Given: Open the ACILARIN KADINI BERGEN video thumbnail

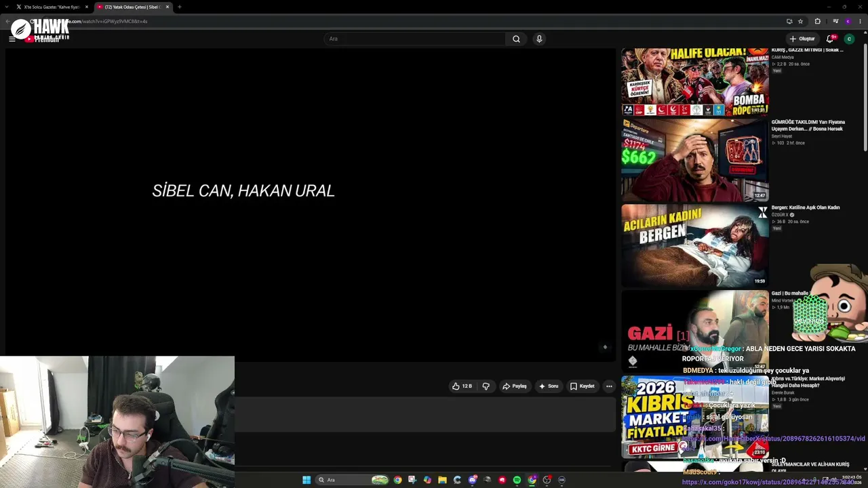Looking at the screenshot, I should pyautogui.click(x=695, y=245).
